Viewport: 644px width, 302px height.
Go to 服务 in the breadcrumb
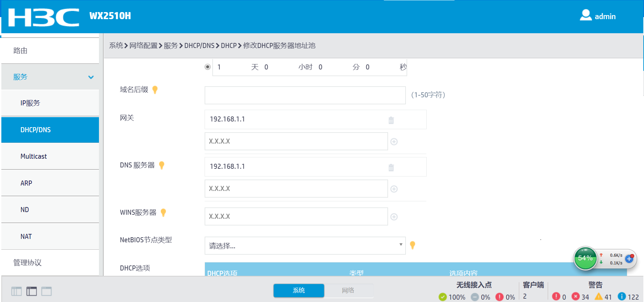(171, 46)
